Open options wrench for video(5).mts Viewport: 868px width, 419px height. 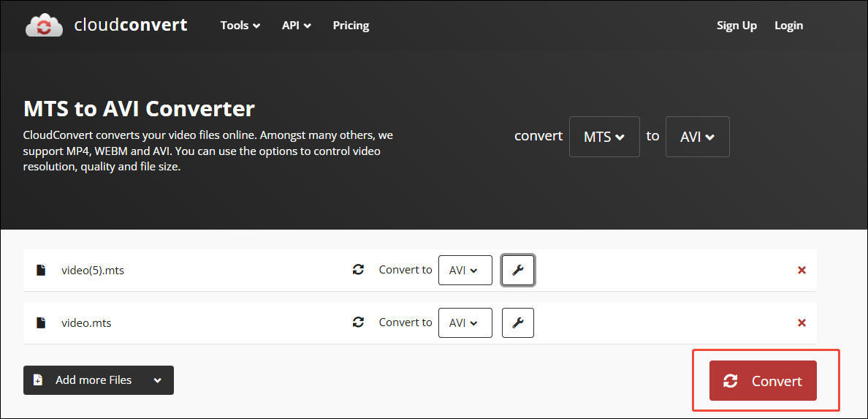517,270
